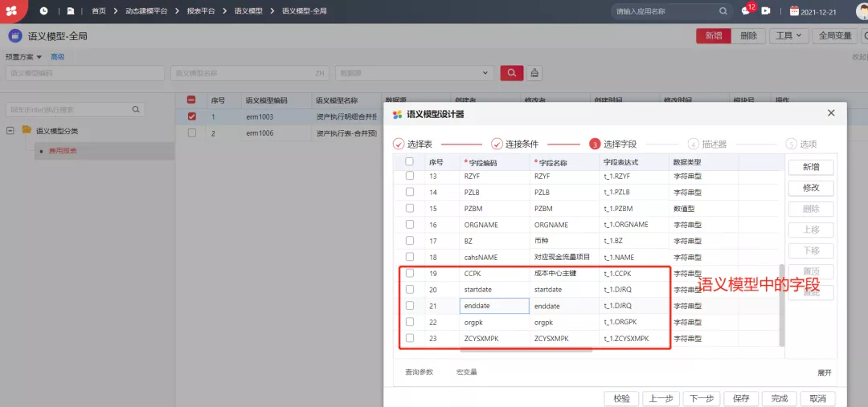Toggle checkbox for row 19 CCPK
Image resolution: width=868 pixels, height=407 pixels.
410,273
